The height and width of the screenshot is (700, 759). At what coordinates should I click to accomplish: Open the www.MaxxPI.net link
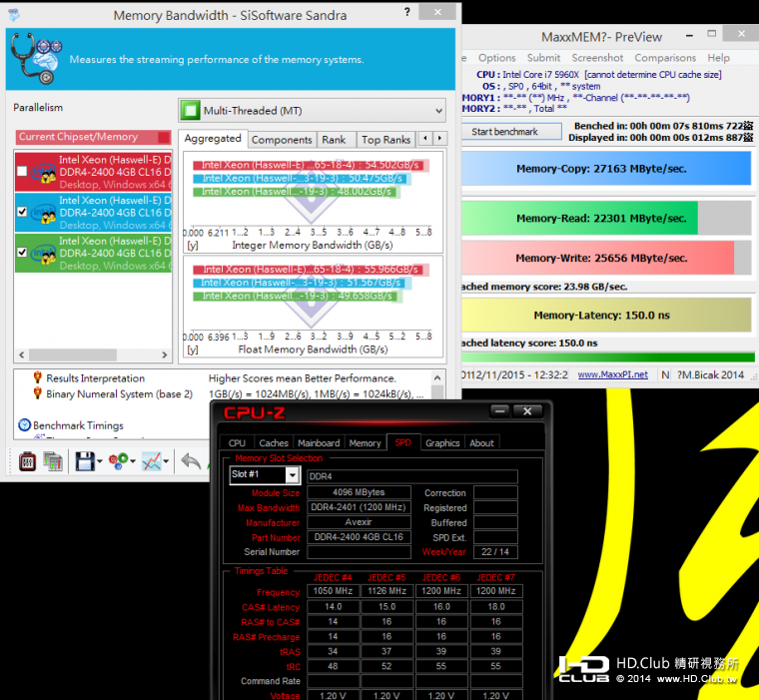point(612,374)
